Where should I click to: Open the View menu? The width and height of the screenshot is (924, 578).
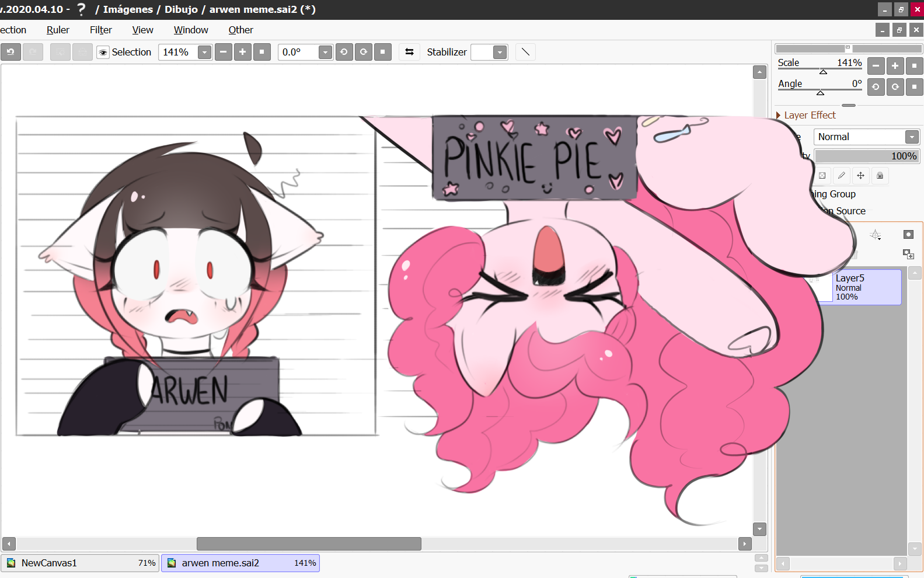click(x=142, y=30)
